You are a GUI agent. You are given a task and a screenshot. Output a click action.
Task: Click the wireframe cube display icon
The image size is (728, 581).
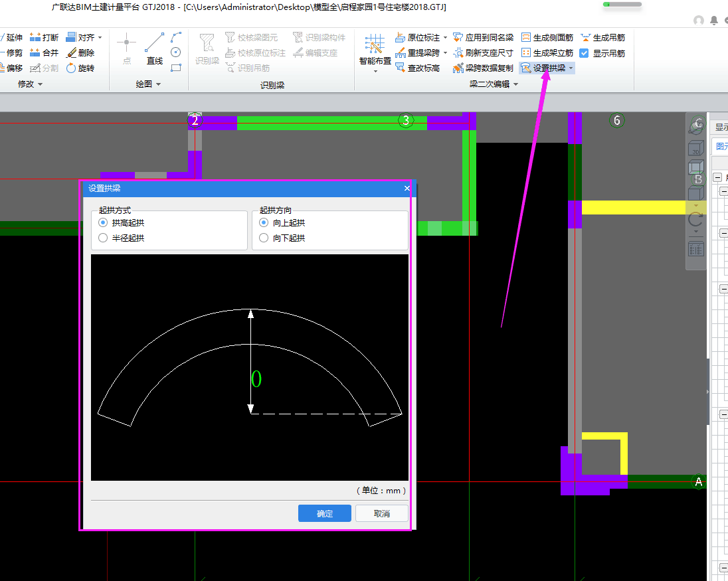(x=696, y=167)
